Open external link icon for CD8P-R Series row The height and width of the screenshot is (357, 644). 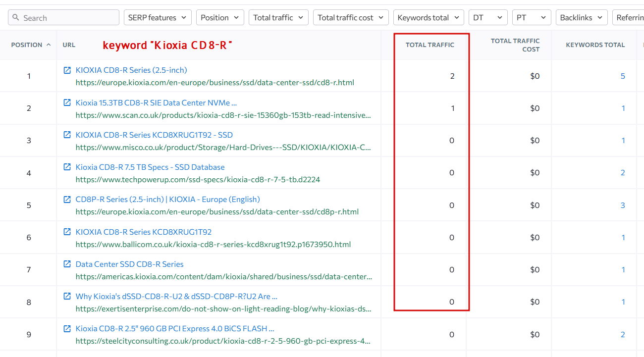coord(67,199)
